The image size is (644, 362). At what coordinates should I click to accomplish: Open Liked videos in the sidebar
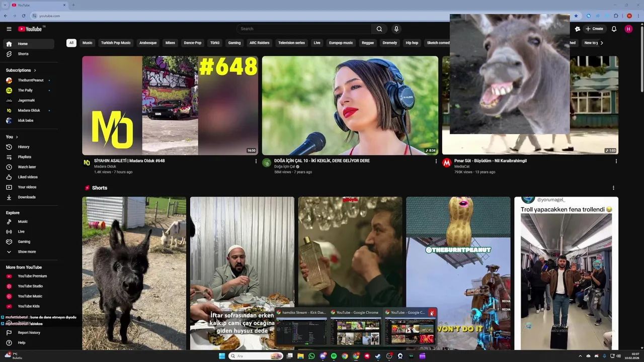(29, 177)
